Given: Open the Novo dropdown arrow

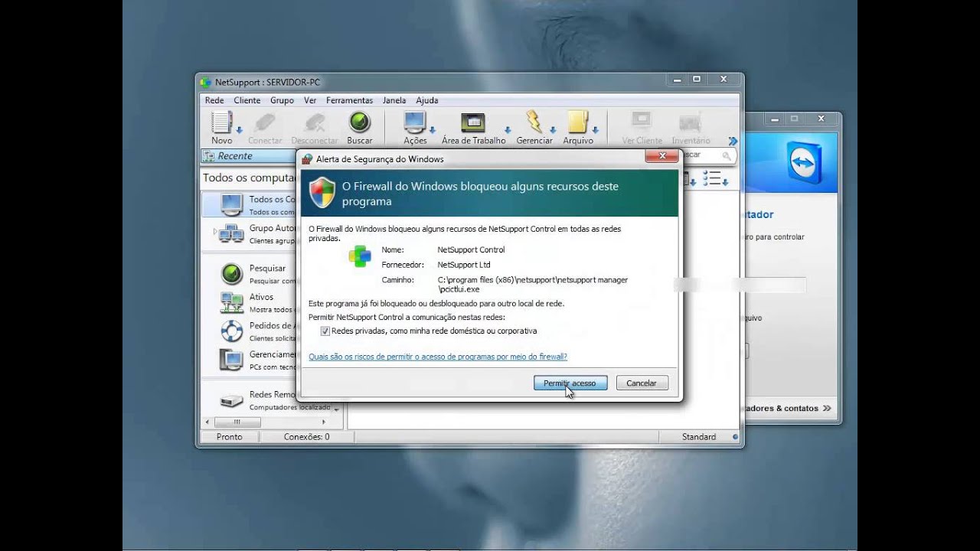Looking at the screenshot, I should tap(239, 130).
